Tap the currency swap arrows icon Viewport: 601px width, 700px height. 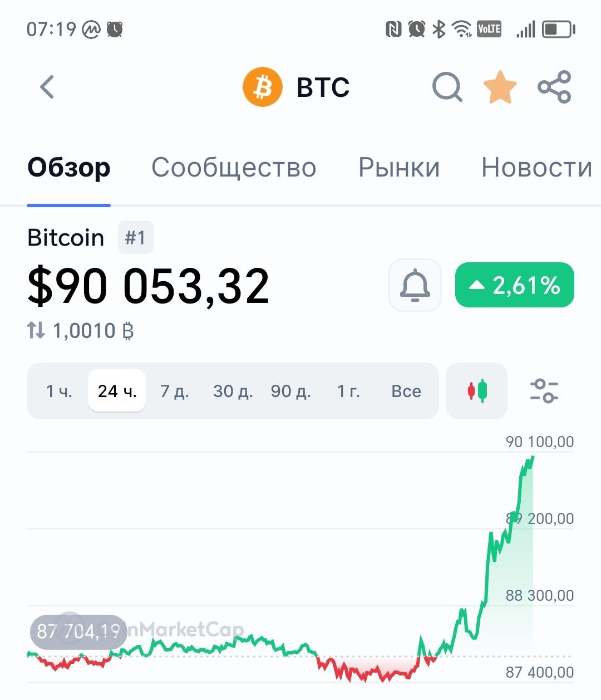36,331
